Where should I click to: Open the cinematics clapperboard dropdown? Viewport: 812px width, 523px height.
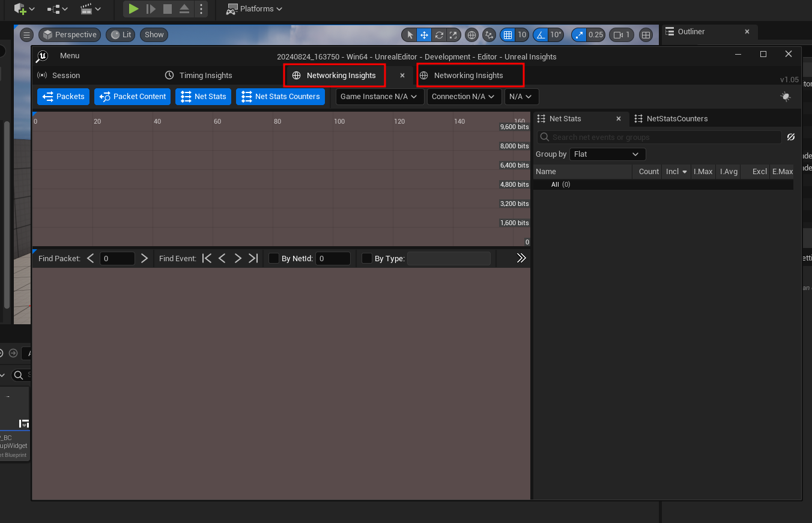(x=91, y=9)
